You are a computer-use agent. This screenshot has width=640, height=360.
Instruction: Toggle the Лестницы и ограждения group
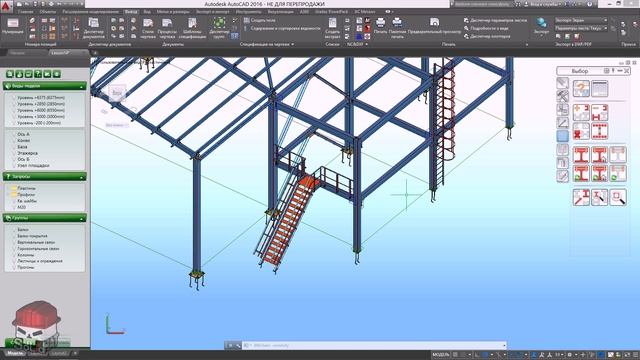pos(40,261)
